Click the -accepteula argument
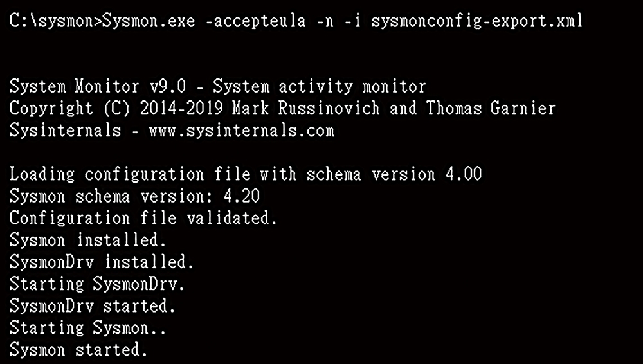This screenshot has width=643, height=364. point(255,21)
